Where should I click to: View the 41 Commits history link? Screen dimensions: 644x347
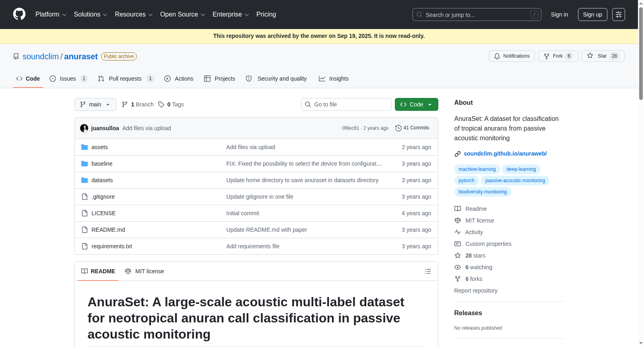pos(413,128)
